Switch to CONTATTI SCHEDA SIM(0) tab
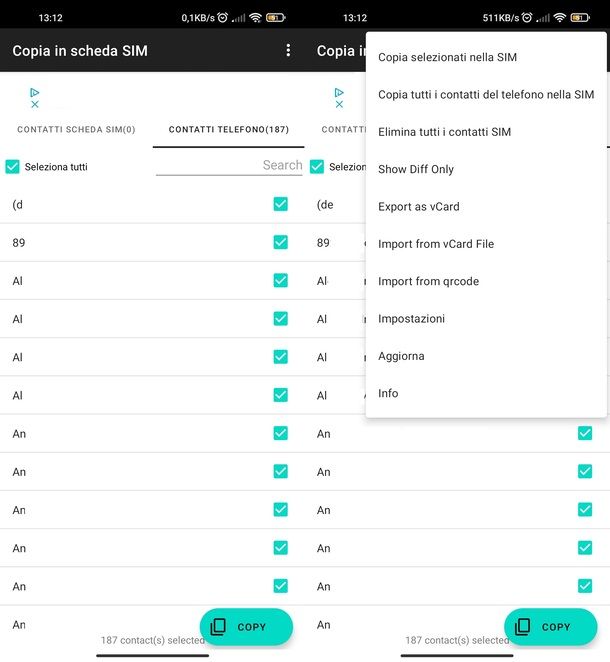This screenshot has height=662, width=610. [76, 130]
